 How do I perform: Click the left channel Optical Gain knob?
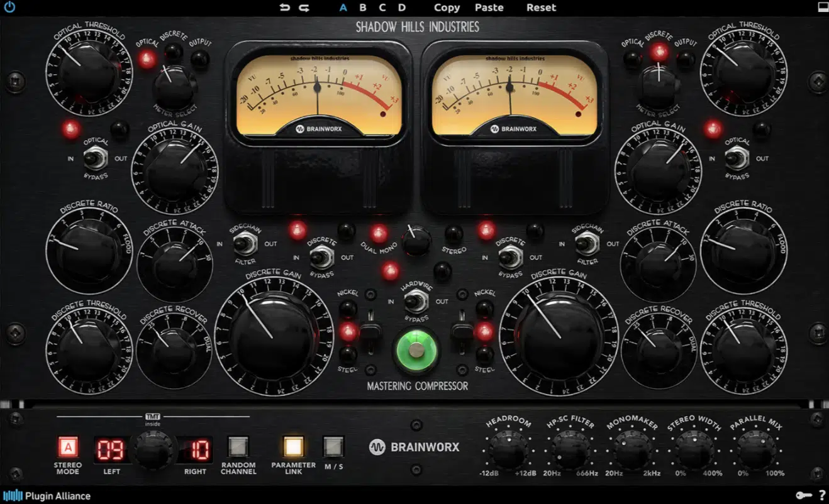[174, 170]
